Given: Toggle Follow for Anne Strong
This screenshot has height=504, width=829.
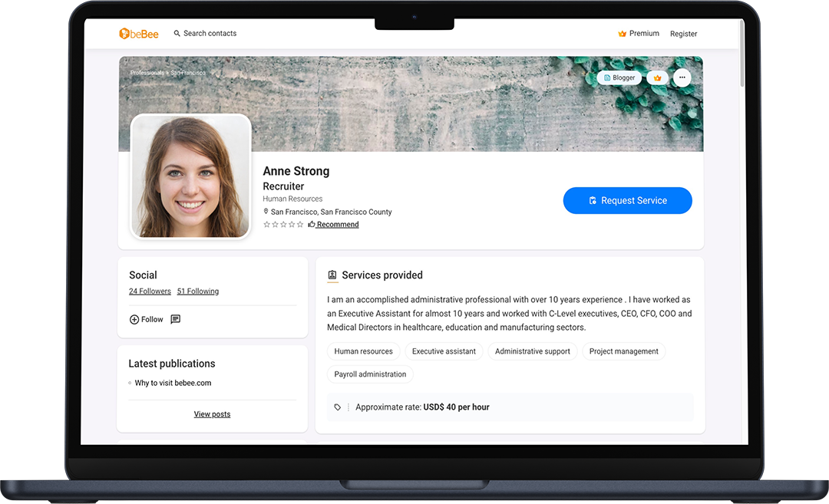Looking at the screenshot, I should point(147,319).
